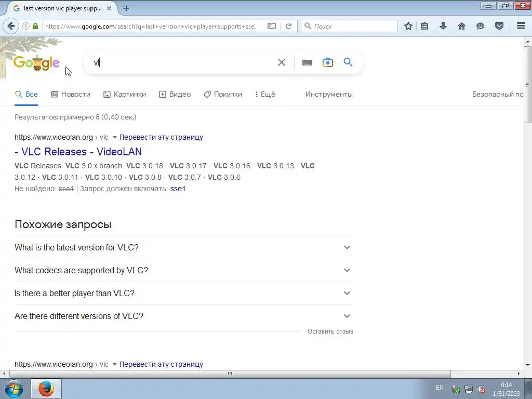Click the green padlock security icon

(35, 26)
